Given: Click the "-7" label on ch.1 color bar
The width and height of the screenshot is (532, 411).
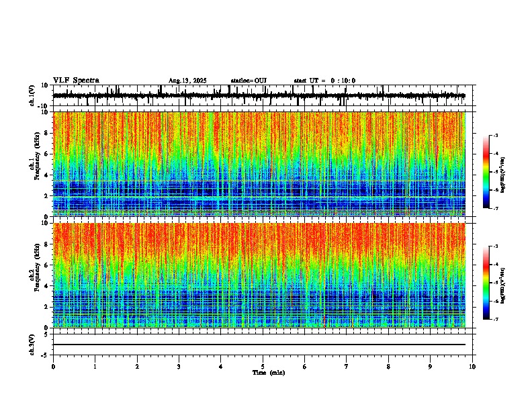Looking at the screenshot, I should point(495,208).
